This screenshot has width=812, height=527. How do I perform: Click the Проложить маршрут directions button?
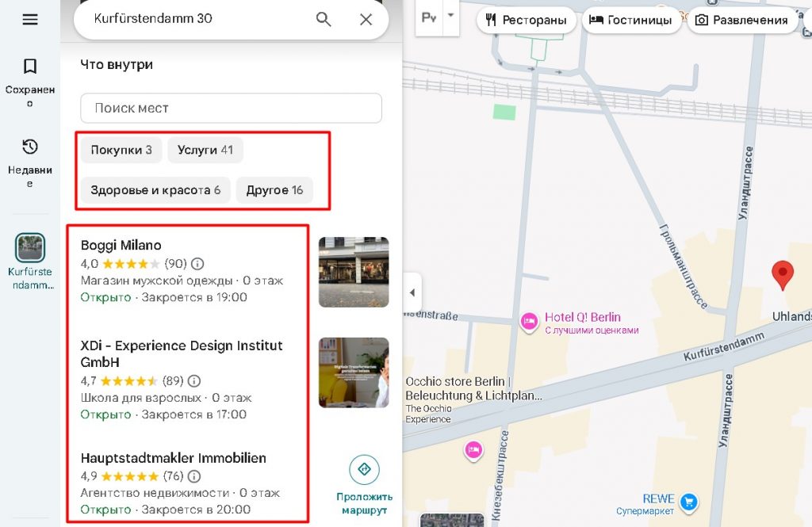364,485
